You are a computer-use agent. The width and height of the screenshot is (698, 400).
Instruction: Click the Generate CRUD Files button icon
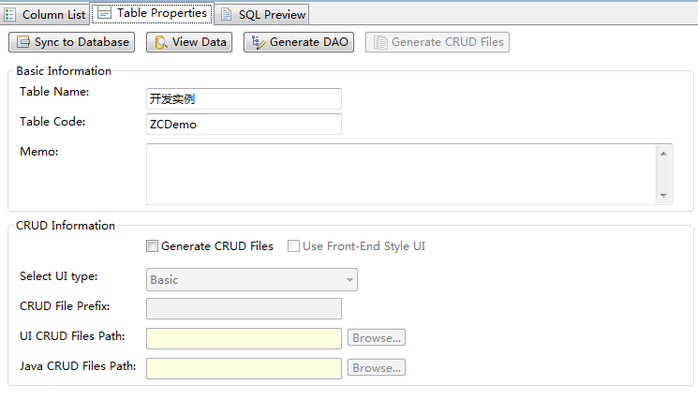pos(380,42)
